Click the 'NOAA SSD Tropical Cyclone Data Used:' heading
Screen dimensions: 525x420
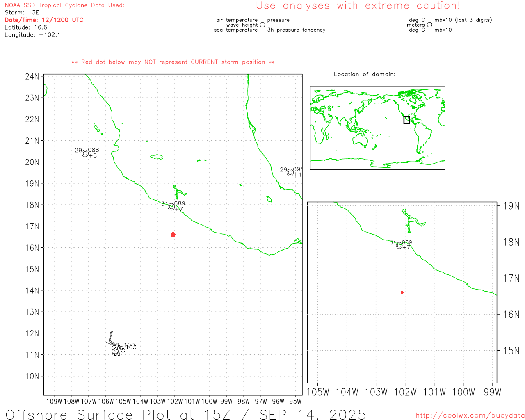click(64, 5)
